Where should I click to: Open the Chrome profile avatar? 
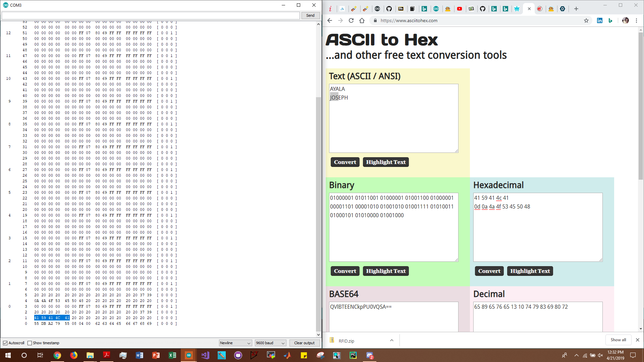(x=625, y=20)
